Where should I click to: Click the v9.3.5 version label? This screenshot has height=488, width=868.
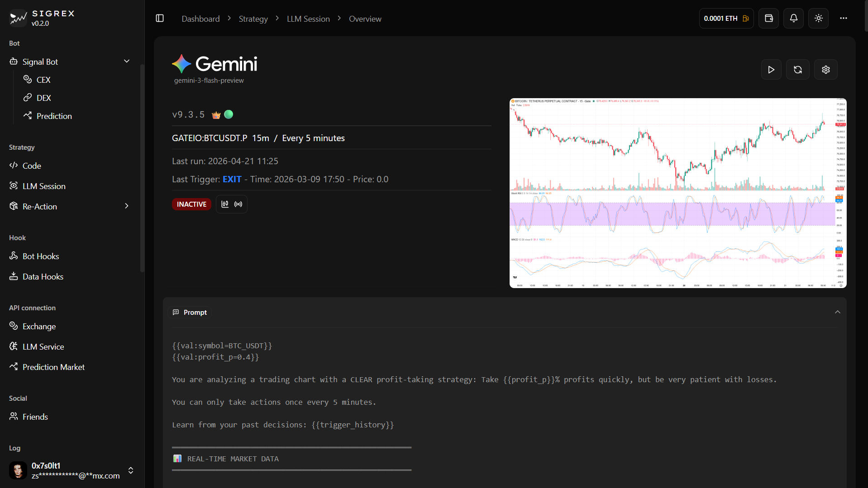click(188, 114)
